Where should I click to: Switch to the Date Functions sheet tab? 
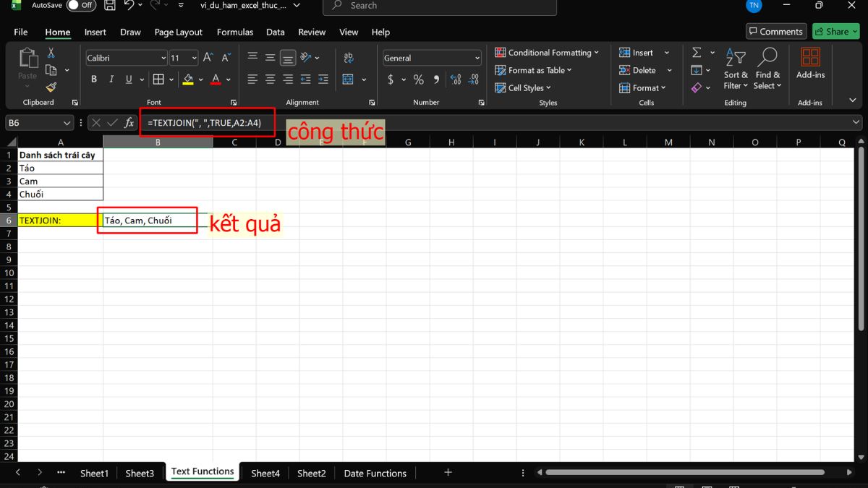[x=375, y=473]
